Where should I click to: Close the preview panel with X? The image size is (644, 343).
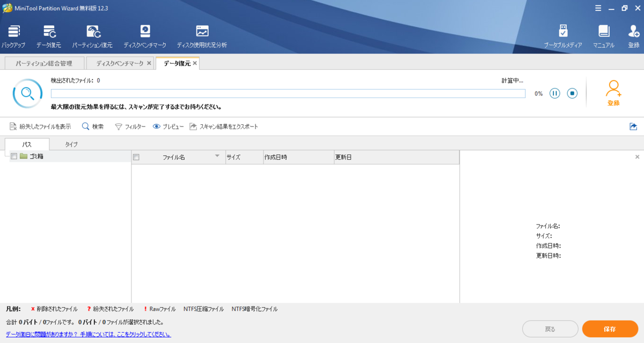637,157
